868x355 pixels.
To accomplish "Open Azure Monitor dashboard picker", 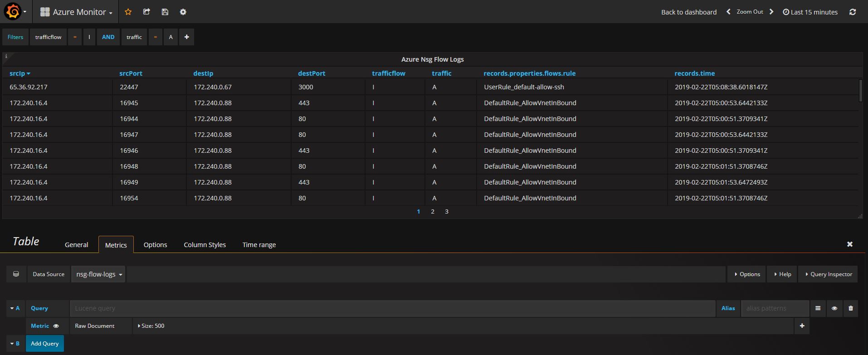I will 76,12.
